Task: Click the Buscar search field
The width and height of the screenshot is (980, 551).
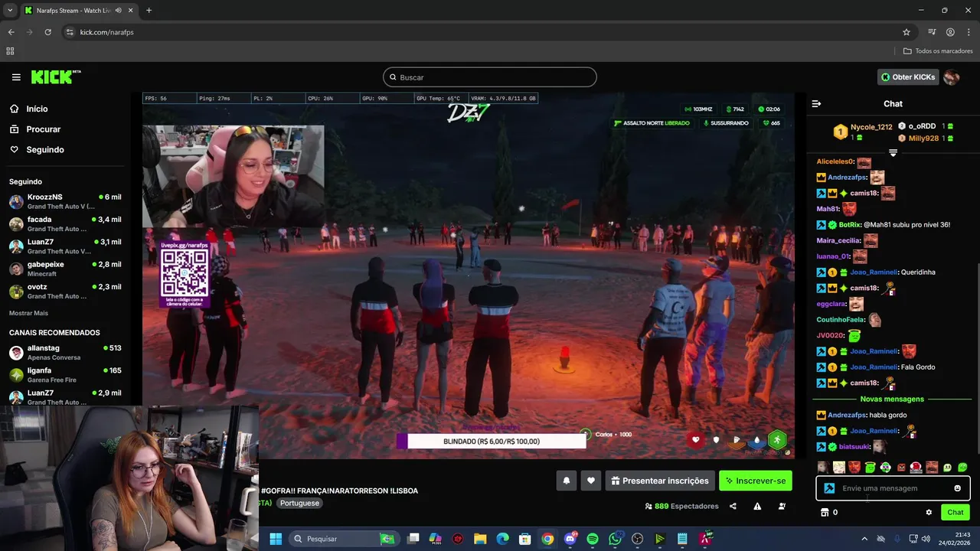Action: pyautogui.click(x=490, y=77)
